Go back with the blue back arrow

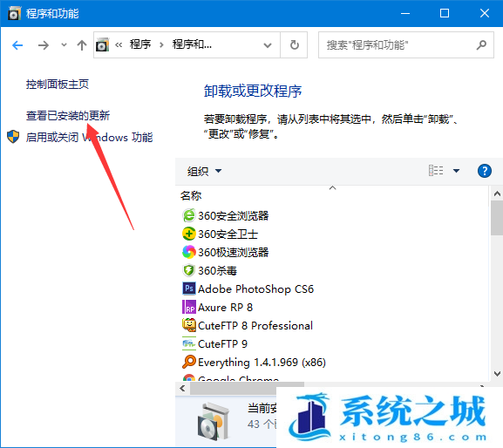pos(17,45)
